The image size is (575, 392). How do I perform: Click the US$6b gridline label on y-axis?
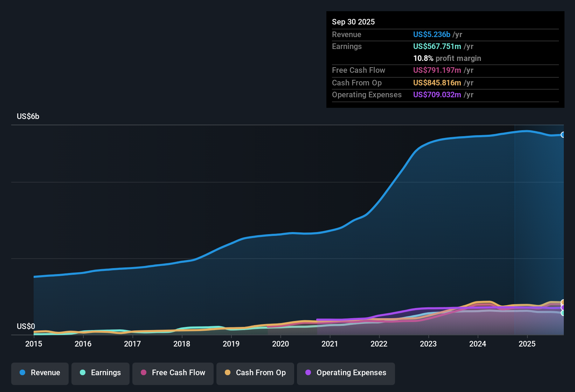(28, 117)
